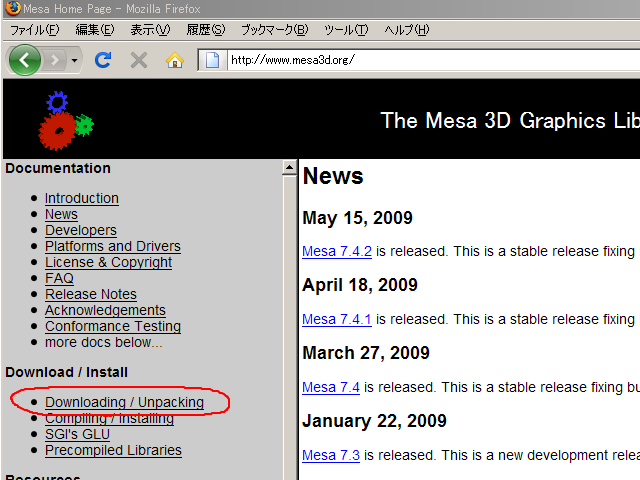
Task: Open the Platforms and Drivers link
Action: 113,246
